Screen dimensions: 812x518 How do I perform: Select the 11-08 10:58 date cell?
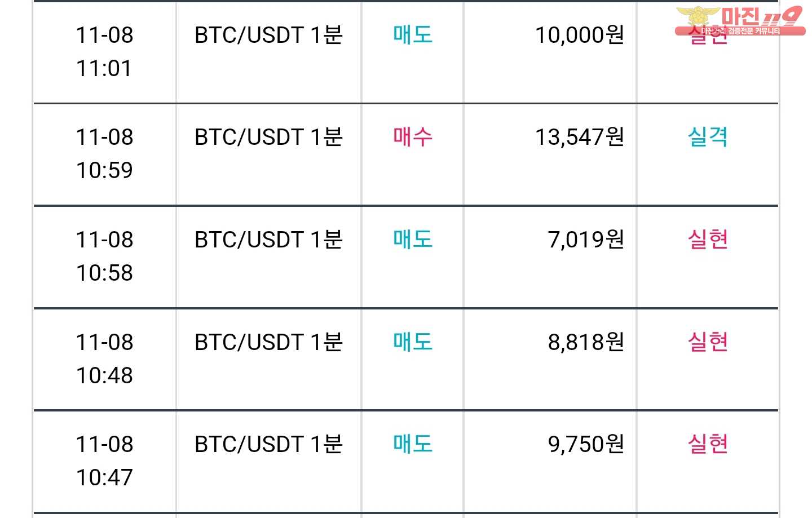coord(104,256)
